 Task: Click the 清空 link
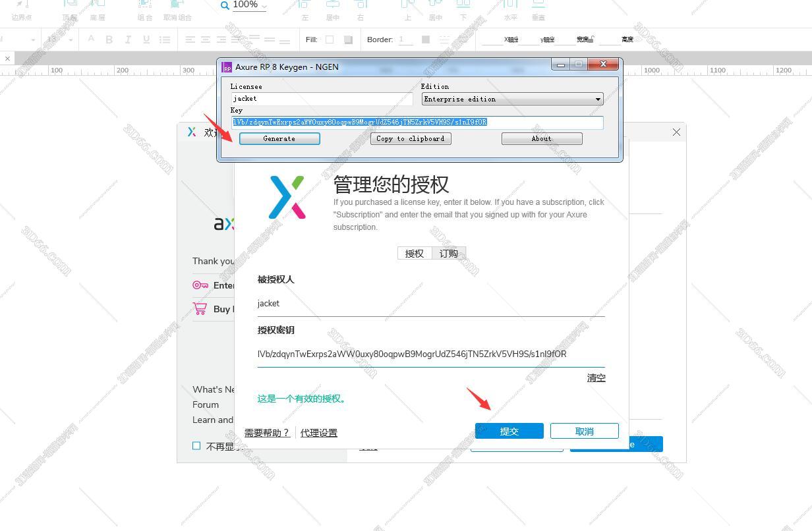click(x=596, y=378)
